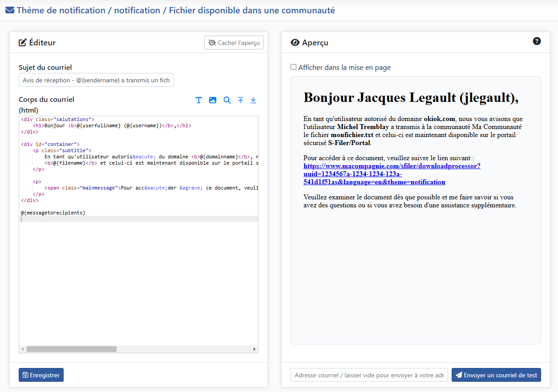
Task: Click the upload arrow icon above the editor
Action: pos(240,100)
